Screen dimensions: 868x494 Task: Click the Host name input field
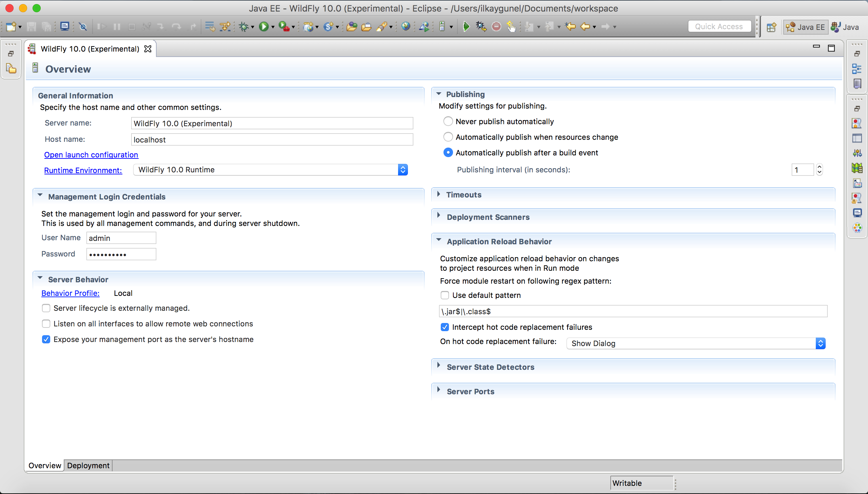pos(272,139)
